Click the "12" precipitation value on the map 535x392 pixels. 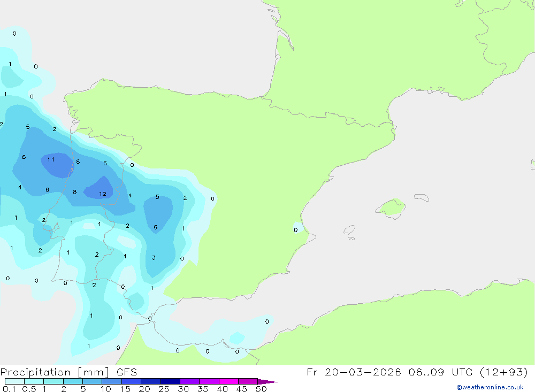103,194
